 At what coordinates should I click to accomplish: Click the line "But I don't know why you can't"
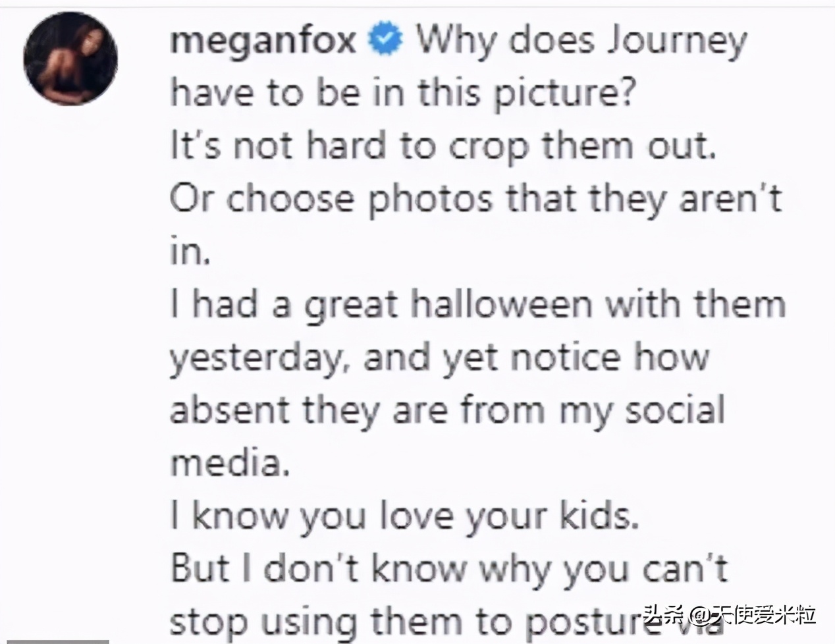(x=449, y=569)
